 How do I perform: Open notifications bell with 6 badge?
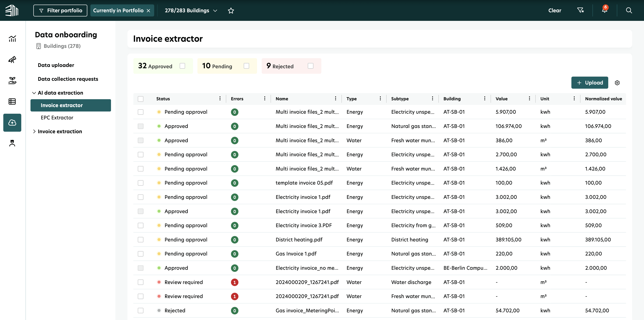point(605,10)
